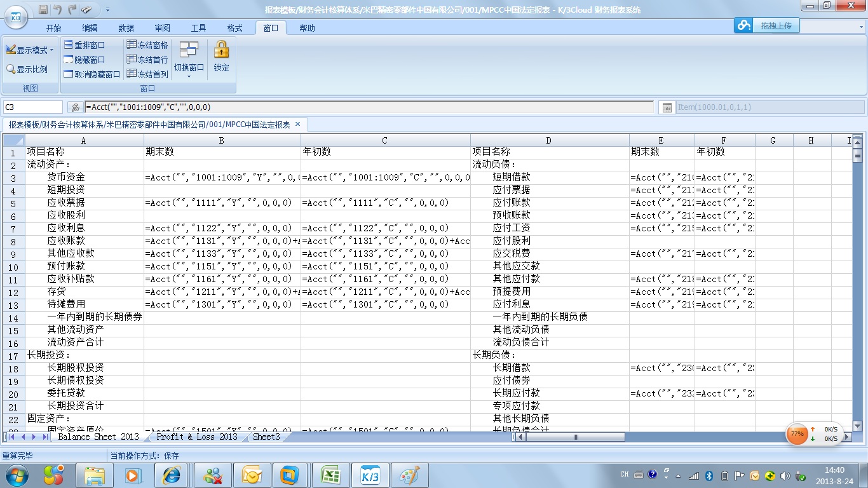Click 取消隐藏窗口 unhide window button
This screenshot has height=488, width=868.
pyautogui.click(x=92, y=74)
